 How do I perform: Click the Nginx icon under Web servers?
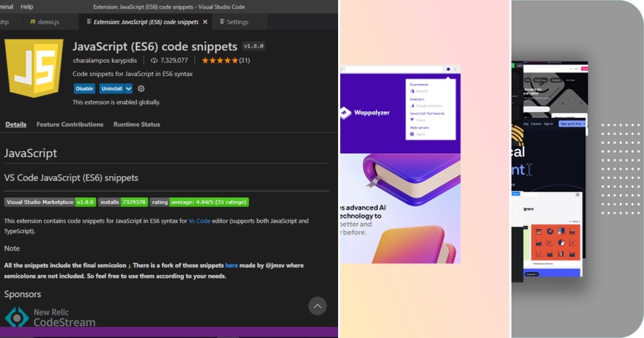point(411,134)
